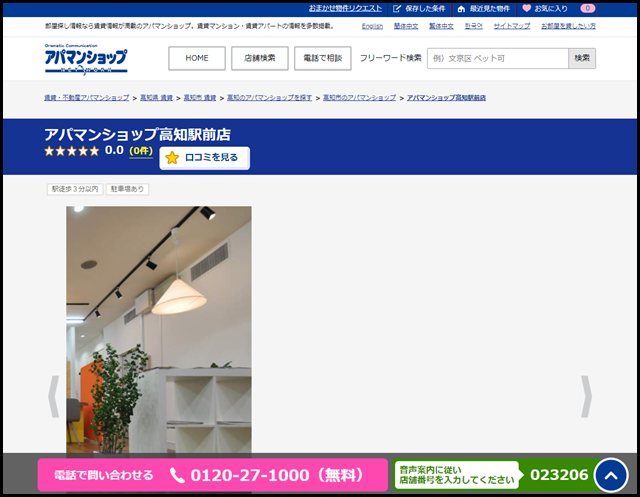
Task: Click アパマンショップ高知駅前店 breadcrumb link
Action: click(x=446, y=98)
